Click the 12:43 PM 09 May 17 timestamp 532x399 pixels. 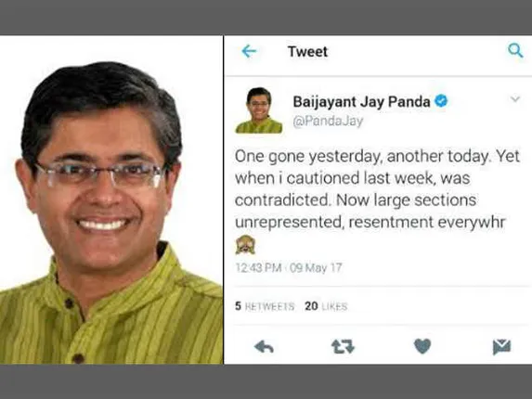point(289,268)
